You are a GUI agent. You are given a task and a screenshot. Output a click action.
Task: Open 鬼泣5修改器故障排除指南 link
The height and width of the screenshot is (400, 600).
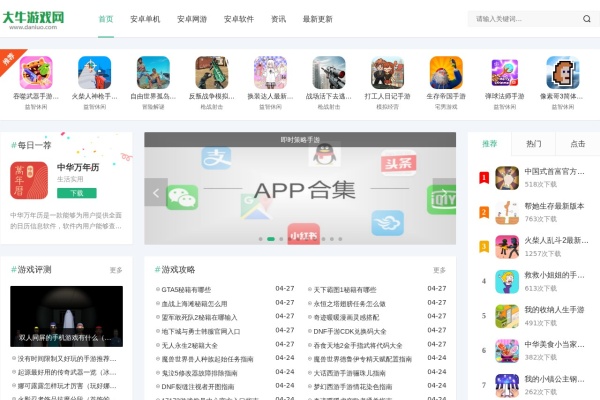199,373
